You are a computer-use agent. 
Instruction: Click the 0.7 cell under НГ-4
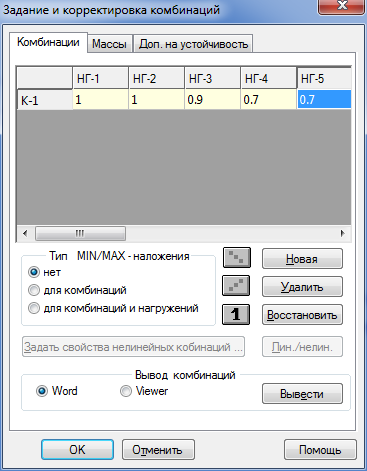(x=268, y=100)
